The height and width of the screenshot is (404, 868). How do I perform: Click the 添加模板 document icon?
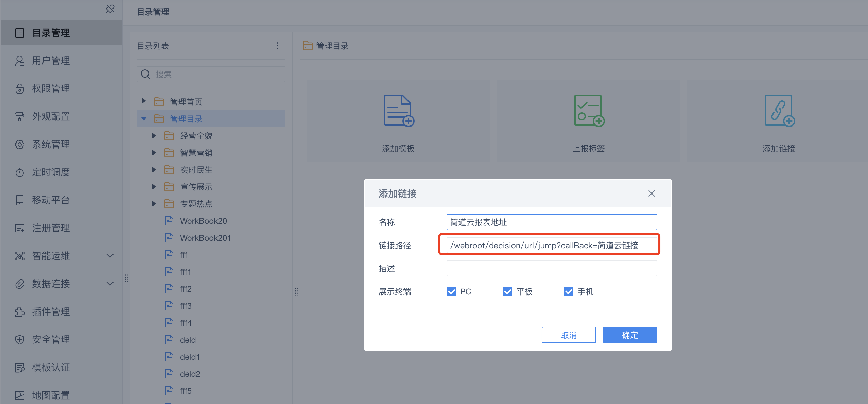(x=398, y=111)
